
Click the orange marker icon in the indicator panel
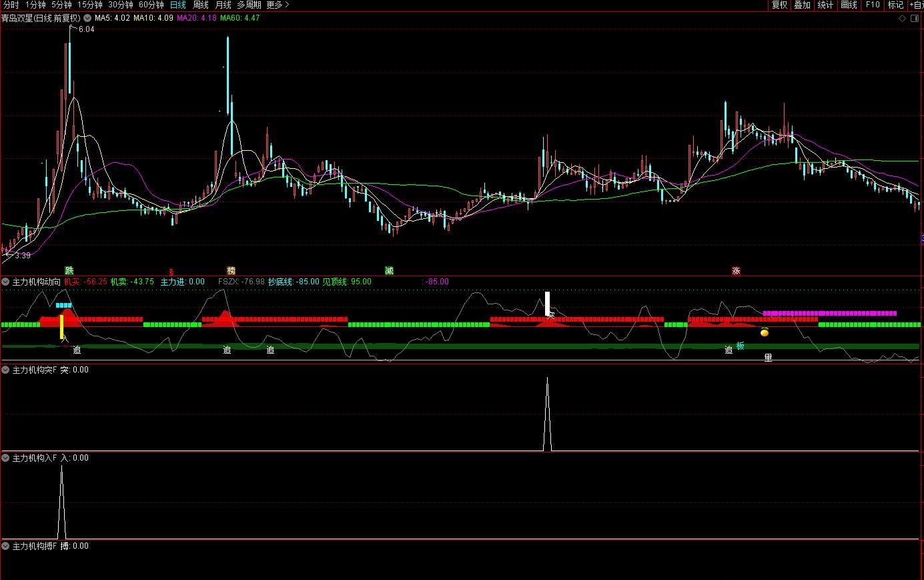coord(765,332)
